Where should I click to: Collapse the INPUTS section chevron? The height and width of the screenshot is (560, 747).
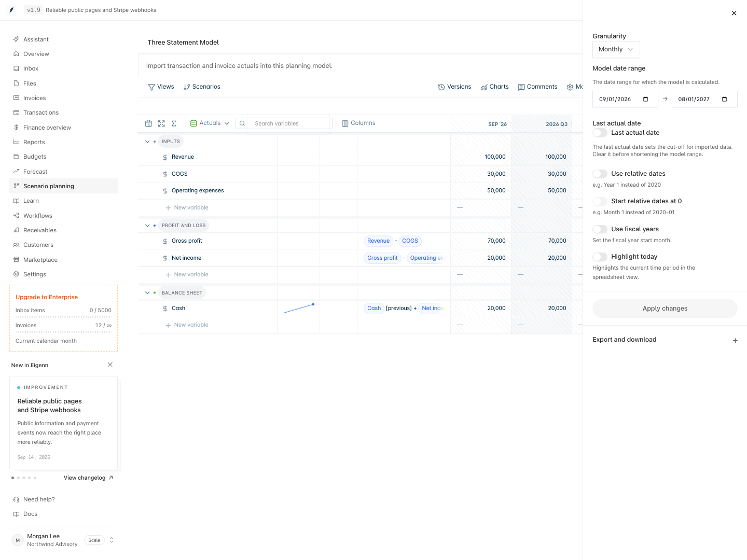[147, 142]
